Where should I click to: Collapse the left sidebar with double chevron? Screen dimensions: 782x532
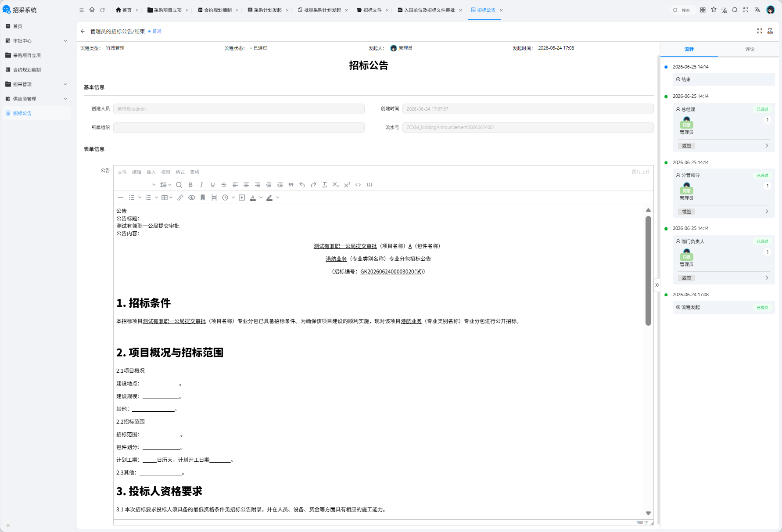pyautogui.click(x=8, y=525)
